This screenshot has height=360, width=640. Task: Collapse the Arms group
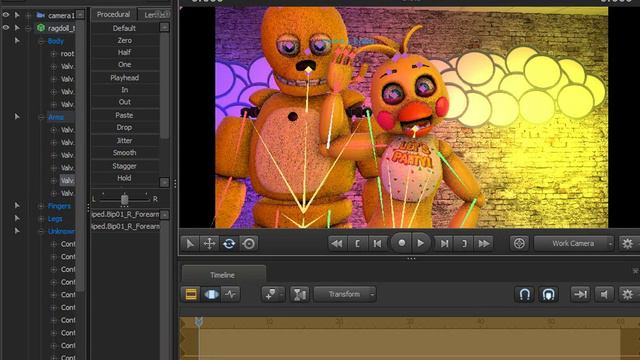pos(41,117)
